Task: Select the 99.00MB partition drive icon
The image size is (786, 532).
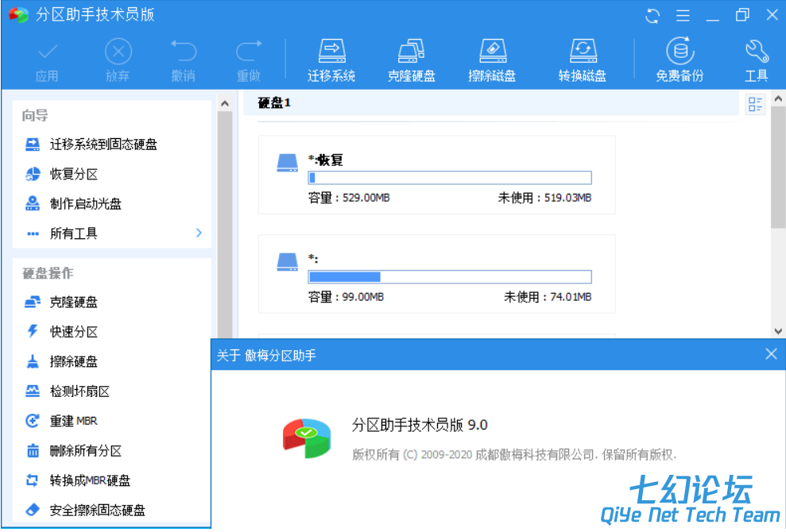Action: click(288, 262)
